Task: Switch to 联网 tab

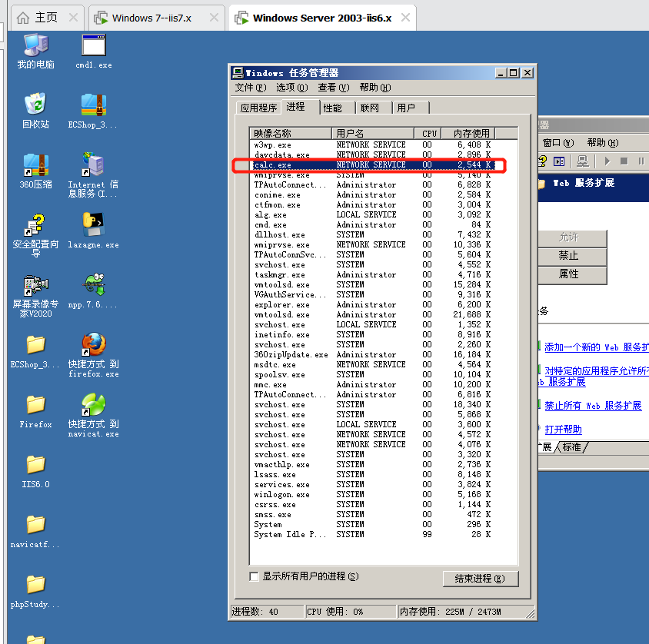Action: (369, 108)
